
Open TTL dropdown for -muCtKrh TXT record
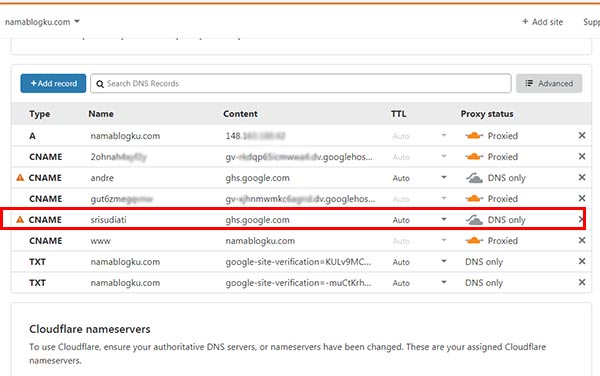(444, 282)
